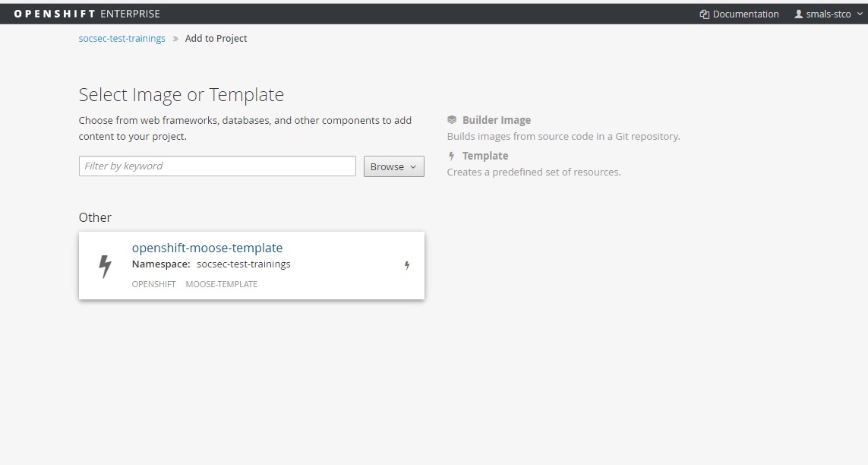This screenshot has width=868, height=465.
Task: Go to socsec-test-trainings breadcrumb link
Action: click(122, 39)
